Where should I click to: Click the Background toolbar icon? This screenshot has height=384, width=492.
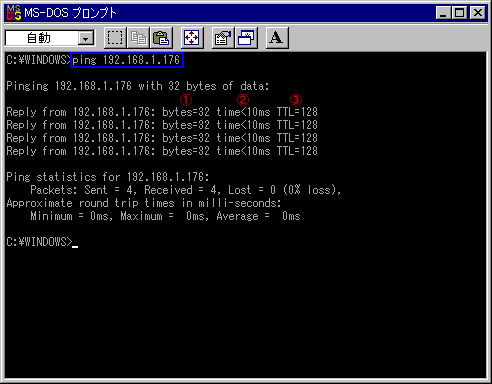pyautogui.click(x=246, y=38)
